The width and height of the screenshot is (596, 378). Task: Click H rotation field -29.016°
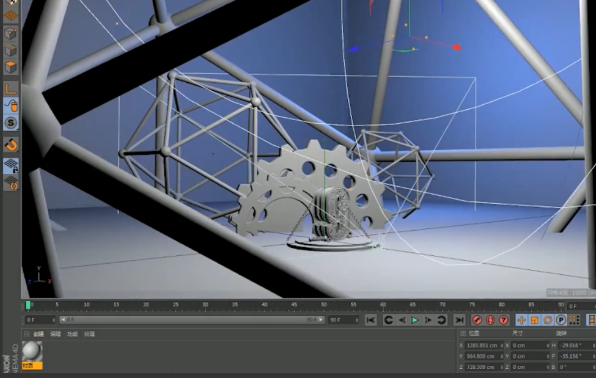click(576, 345)
